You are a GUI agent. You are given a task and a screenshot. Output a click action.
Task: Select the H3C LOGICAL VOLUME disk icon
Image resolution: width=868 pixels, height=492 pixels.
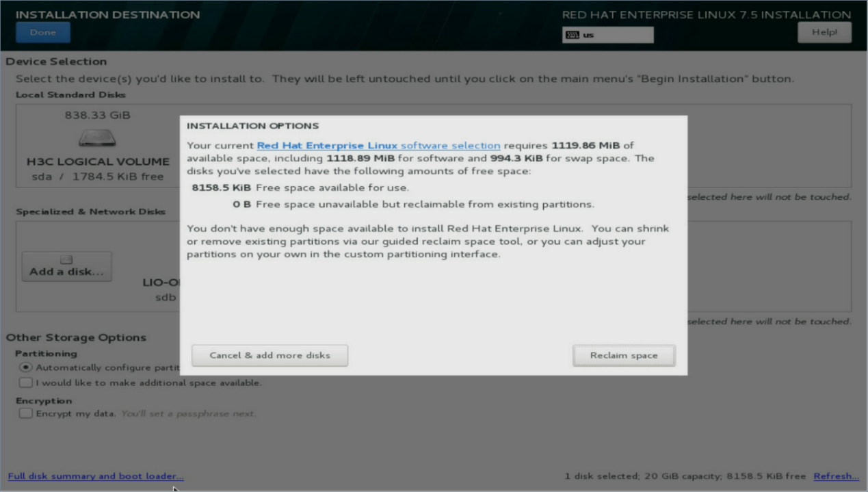click(97, 139)
